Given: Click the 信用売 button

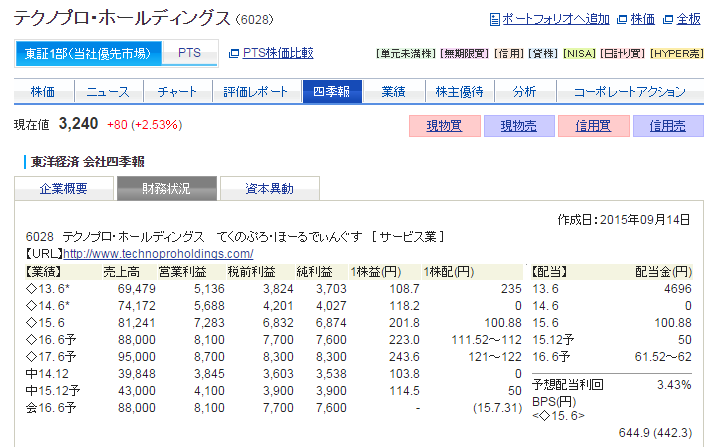Looking at the screenshot, I should 668,126.
